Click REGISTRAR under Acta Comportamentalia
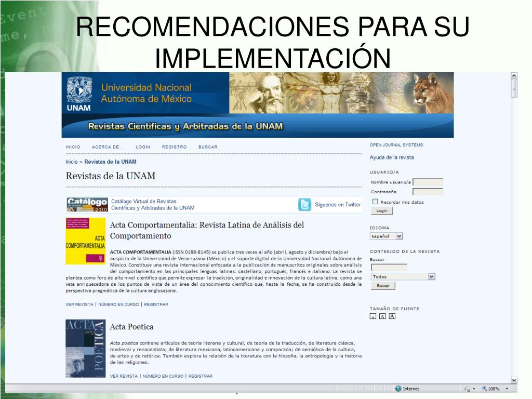This screenshot has width=532, height=399. 156,304
